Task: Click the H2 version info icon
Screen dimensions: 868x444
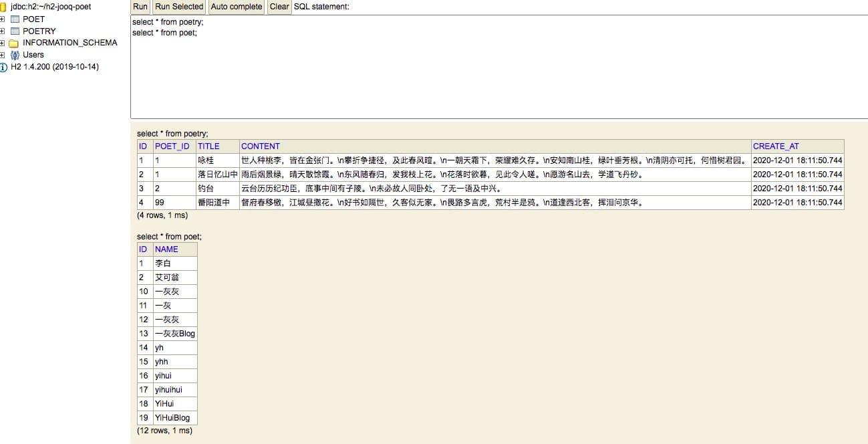Action: coord(3,67)
